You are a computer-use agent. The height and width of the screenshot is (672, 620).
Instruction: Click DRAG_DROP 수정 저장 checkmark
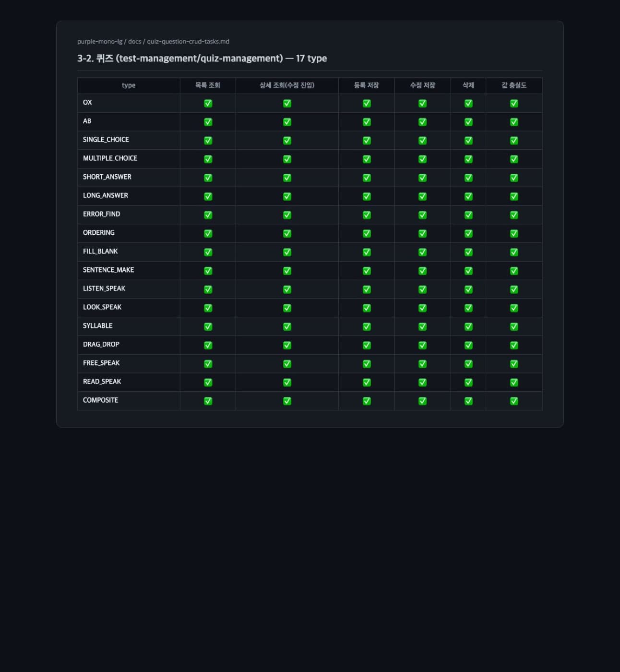click(x=422, y=345)
